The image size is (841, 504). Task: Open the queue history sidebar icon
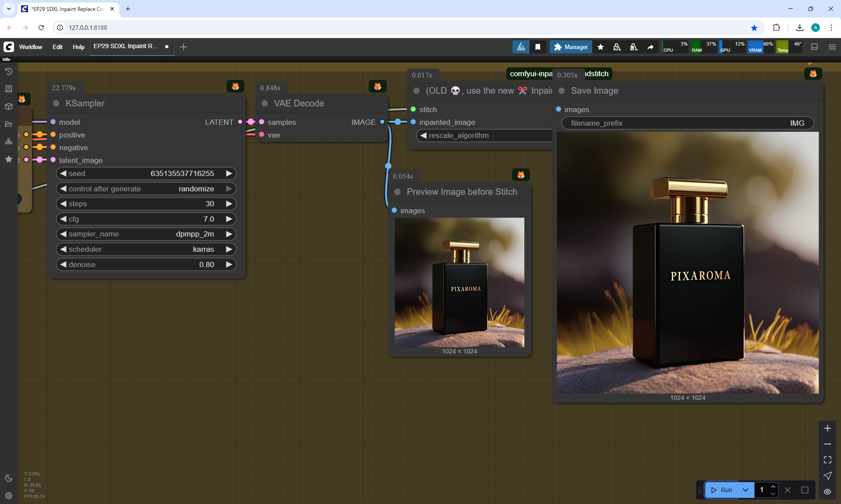8,71
